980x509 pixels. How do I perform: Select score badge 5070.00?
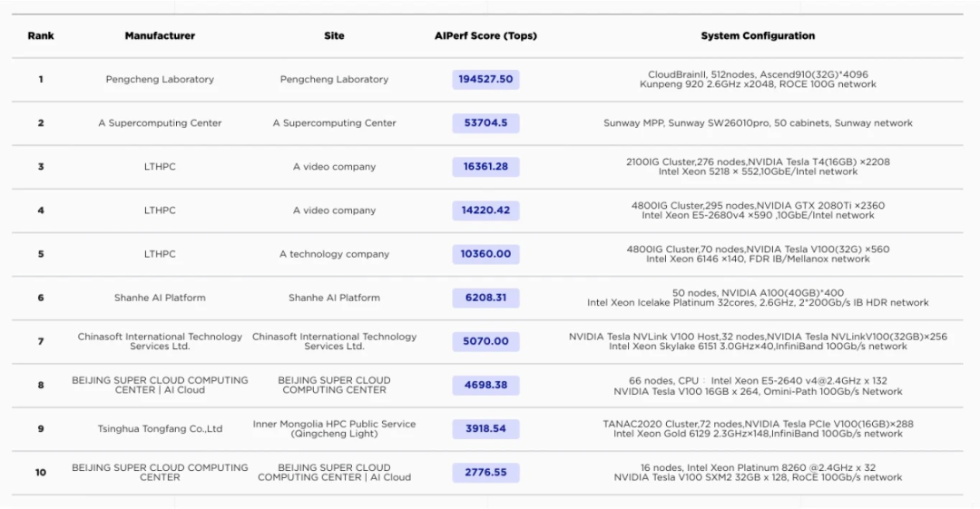[x=485, y=341]
